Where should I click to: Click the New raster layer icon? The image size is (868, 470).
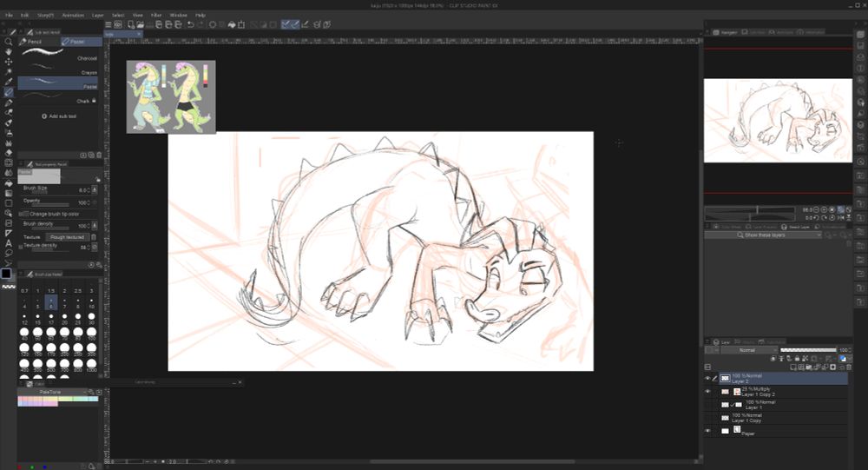coord(793,367)
